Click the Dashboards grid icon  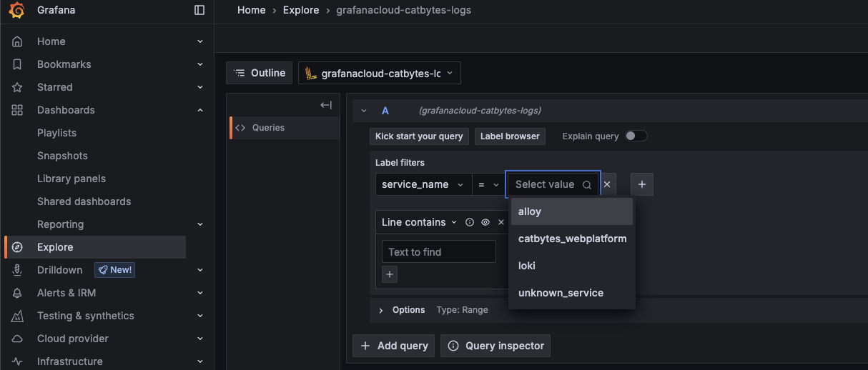[x=17, y=110]
